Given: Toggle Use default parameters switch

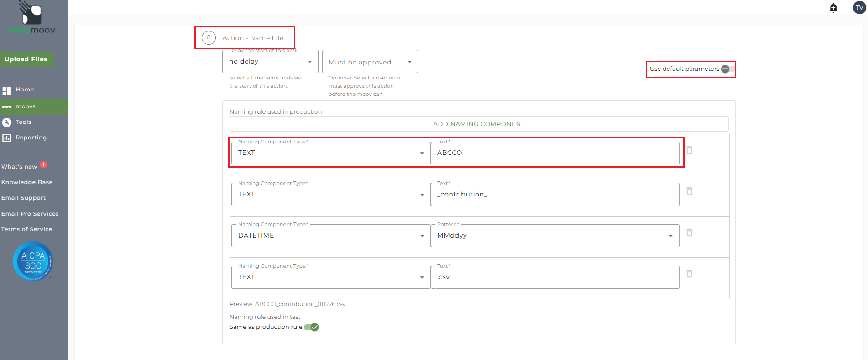Looking at the screenshot, I should 727,69.
